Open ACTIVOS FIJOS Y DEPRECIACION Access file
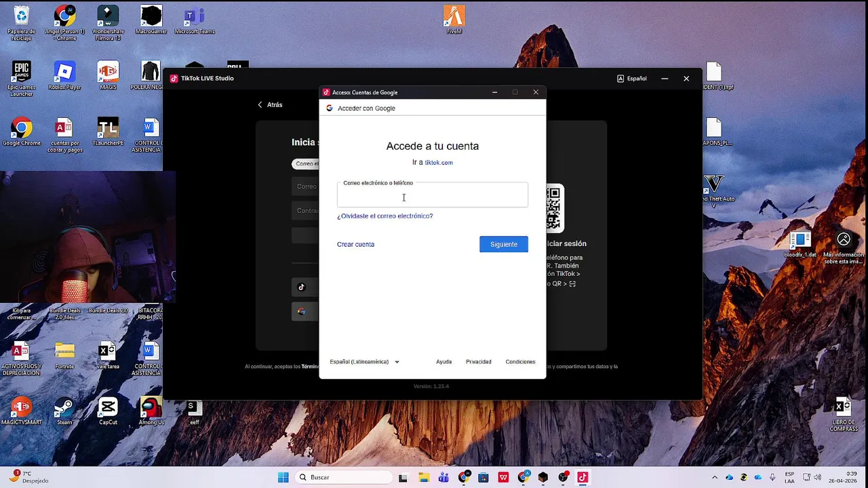Screen dimensions: 868x488 click(22, 359)
